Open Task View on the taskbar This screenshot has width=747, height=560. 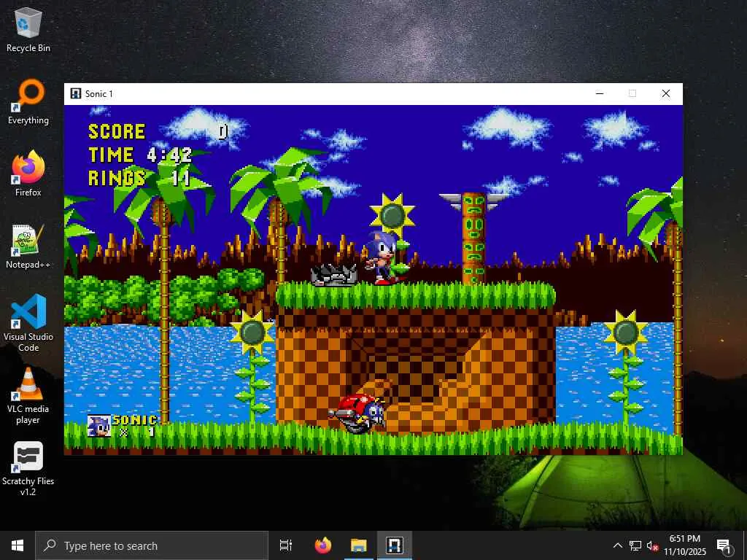[286, 545]
